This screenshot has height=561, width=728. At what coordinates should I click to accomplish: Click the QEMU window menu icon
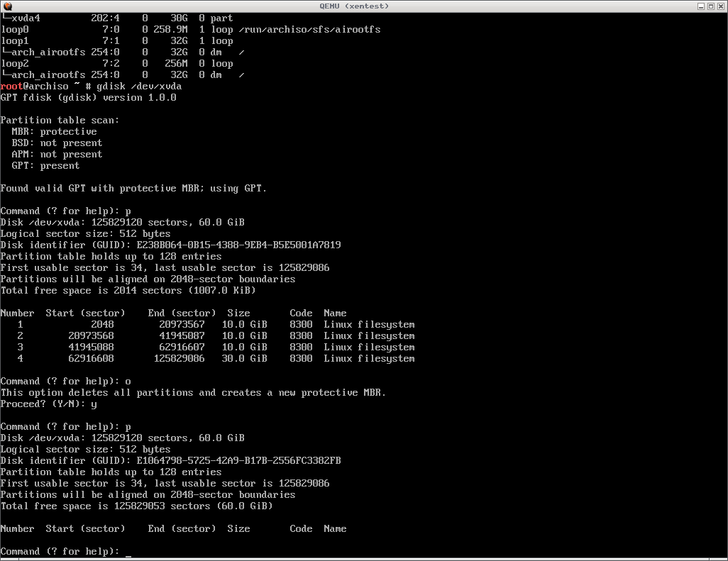pyautogui.click(x=8, y=6)
